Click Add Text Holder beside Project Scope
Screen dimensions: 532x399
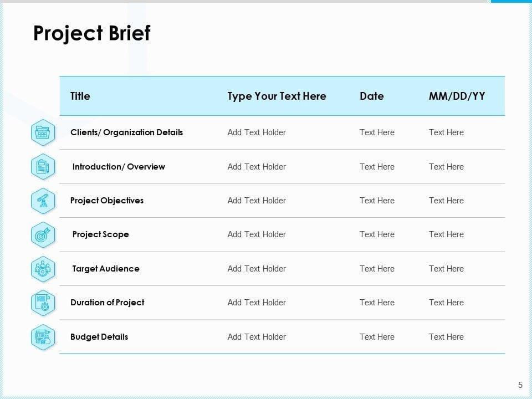pos(257,234)
